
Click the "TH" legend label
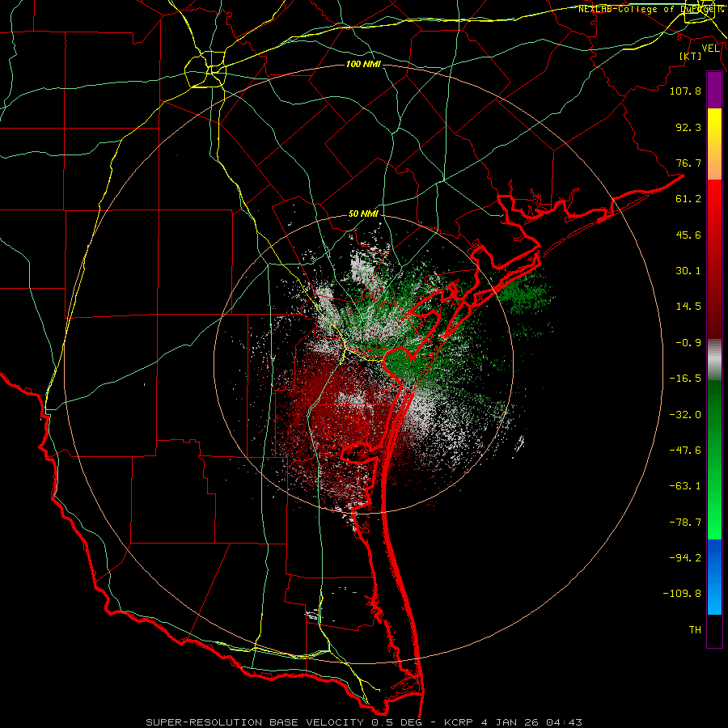click(695, 630)
